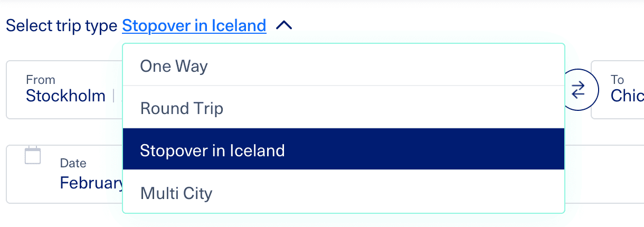The image size is (644, 227).
Task: Click blank space right of the chevron
Action: [422, 25]
